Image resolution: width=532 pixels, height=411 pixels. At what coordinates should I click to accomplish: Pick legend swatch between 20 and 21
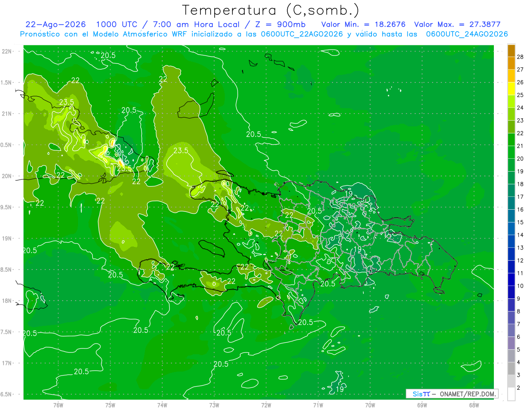coord(511,153)
